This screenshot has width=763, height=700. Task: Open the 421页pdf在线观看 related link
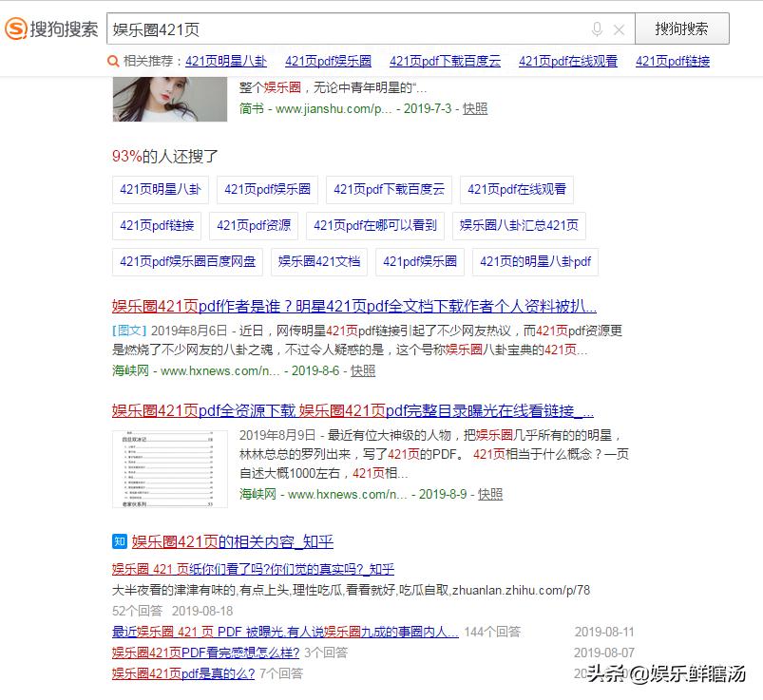pyautogui.click(x=567, y=61)
